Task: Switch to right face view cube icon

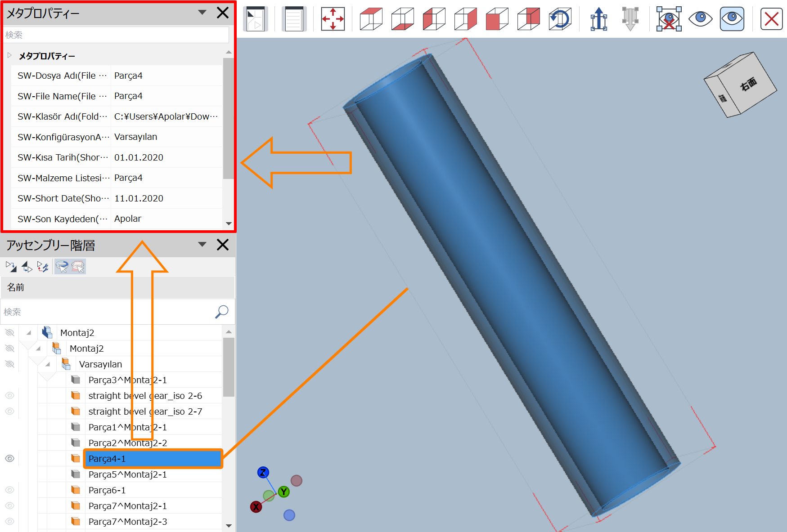Action: pyautogui.click(x=466, y=19)
